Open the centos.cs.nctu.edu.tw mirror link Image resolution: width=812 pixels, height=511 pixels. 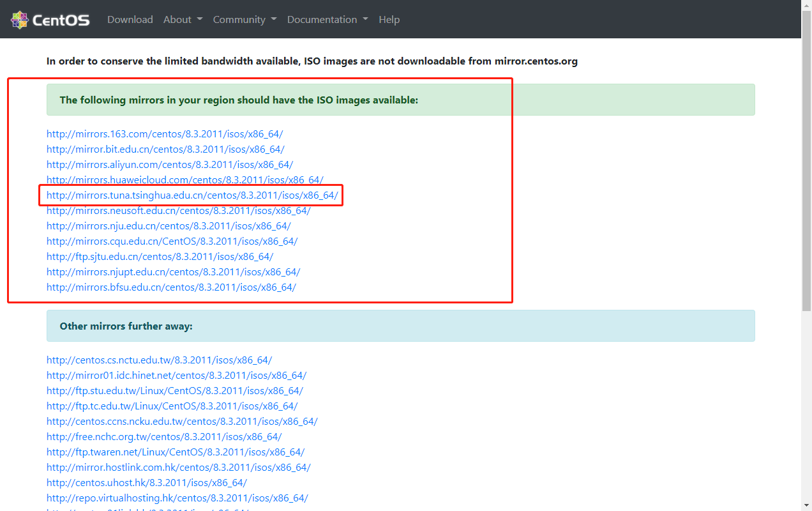(x=160, y=360)
